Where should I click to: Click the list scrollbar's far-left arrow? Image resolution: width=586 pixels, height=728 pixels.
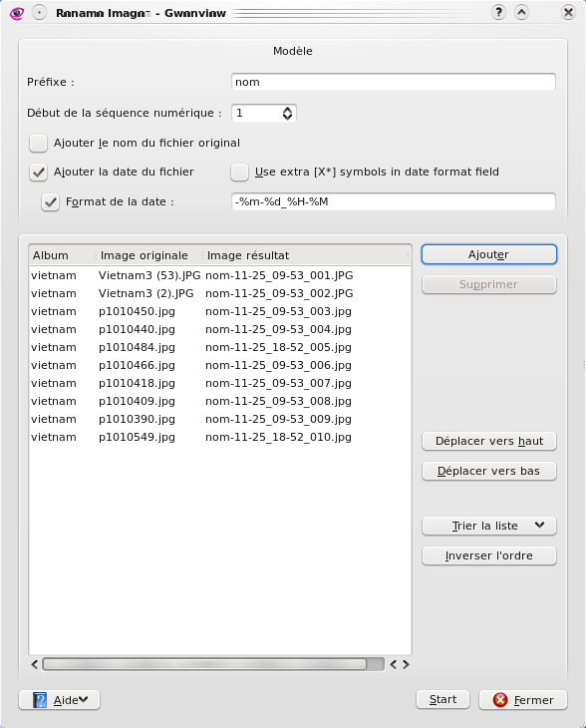click(35, 664)
